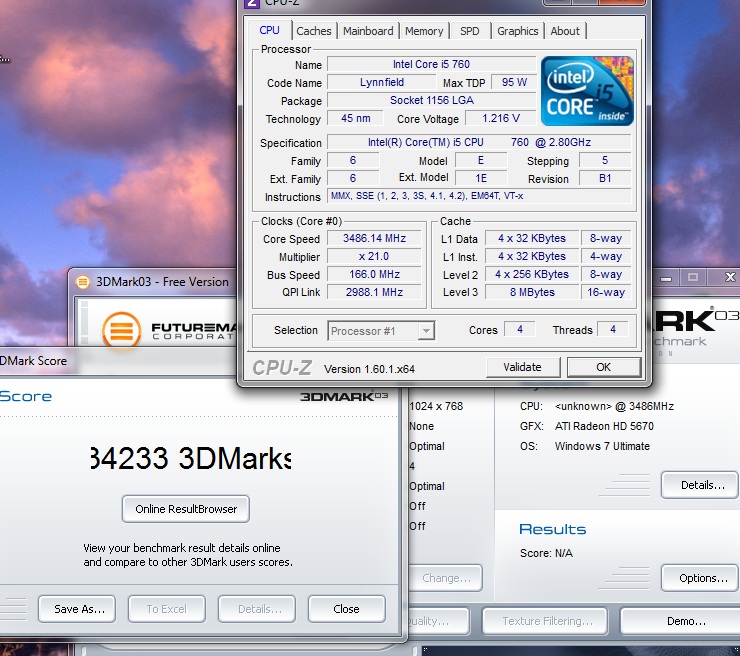The image size is (740, 656).
Task: Click Save As in the score dialog
Action: click(77, 609)
